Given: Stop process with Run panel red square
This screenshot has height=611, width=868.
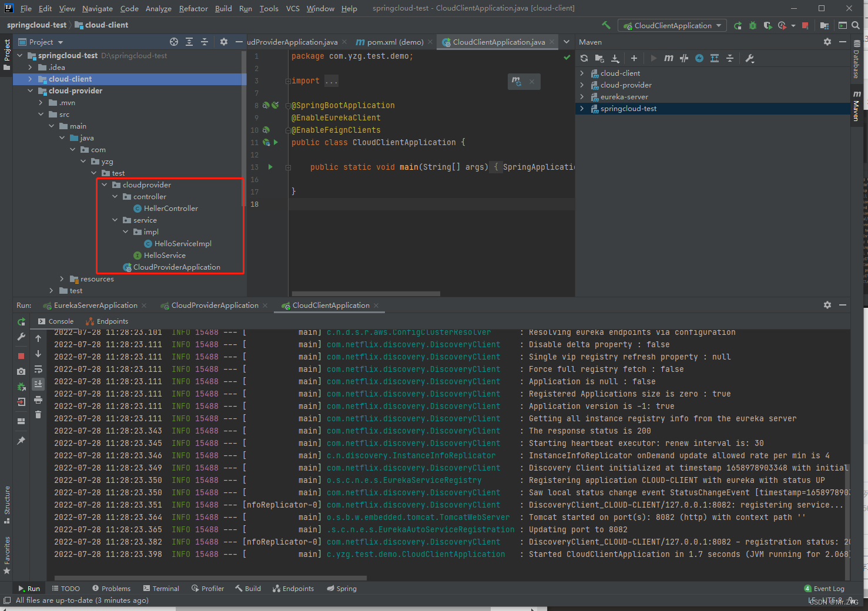Looking at the screenshot, I should [x=21, y=356].
